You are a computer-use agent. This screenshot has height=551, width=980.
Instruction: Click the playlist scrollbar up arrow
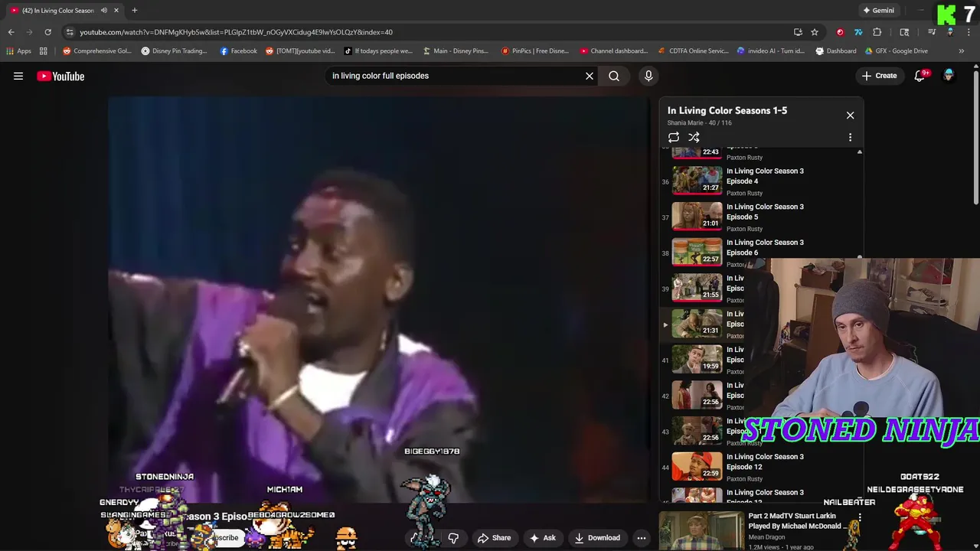(x=859, y=152)
